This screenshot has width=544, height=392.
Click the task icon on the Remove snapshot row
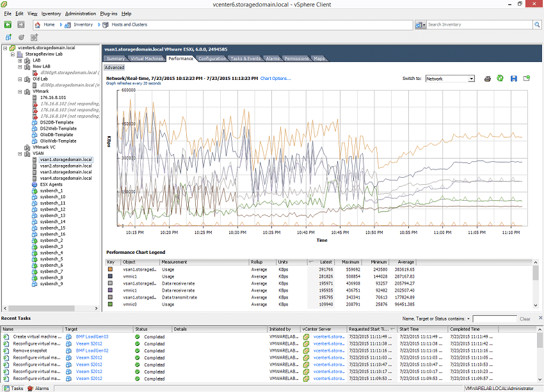(x=6, y=351)
